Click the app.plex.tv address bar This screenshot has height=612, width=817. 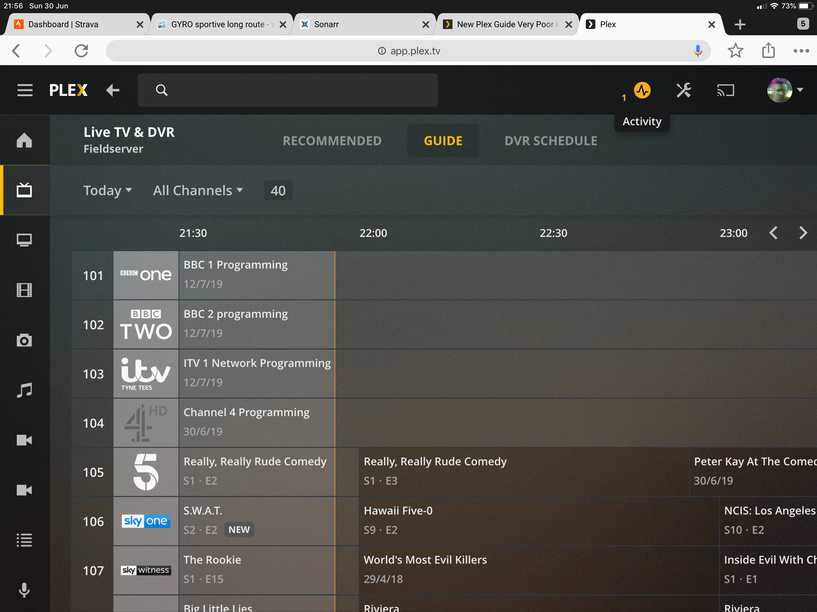tap(408, 51)
